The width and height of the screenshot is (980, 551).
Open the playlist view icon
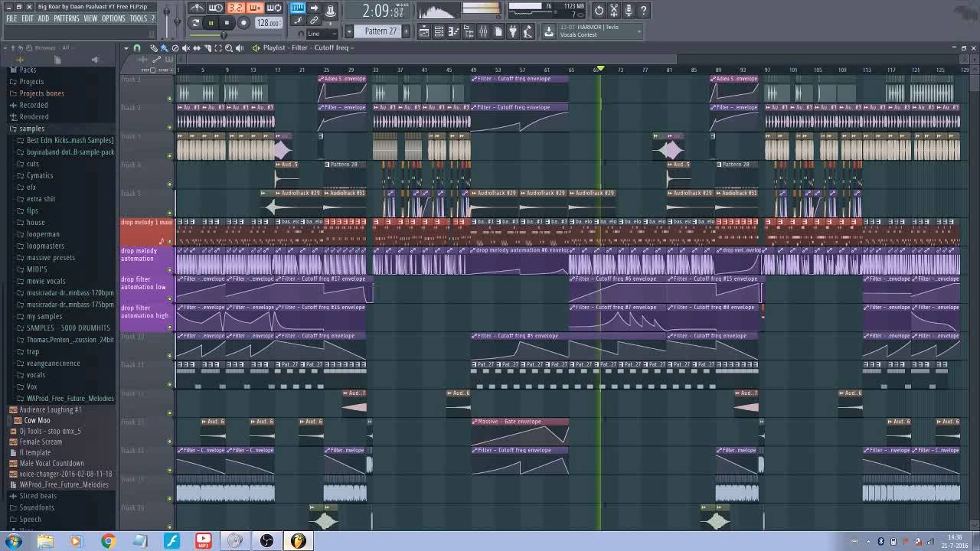[x=424, y=31]
